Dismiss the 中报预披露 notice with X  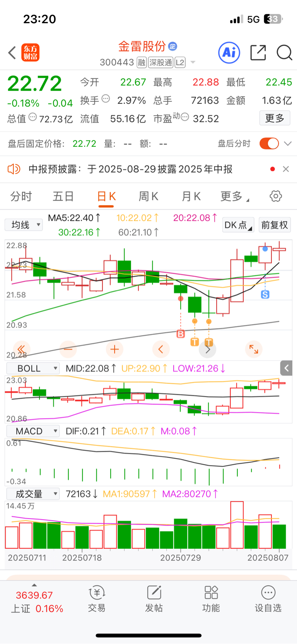tap(286, 169)
